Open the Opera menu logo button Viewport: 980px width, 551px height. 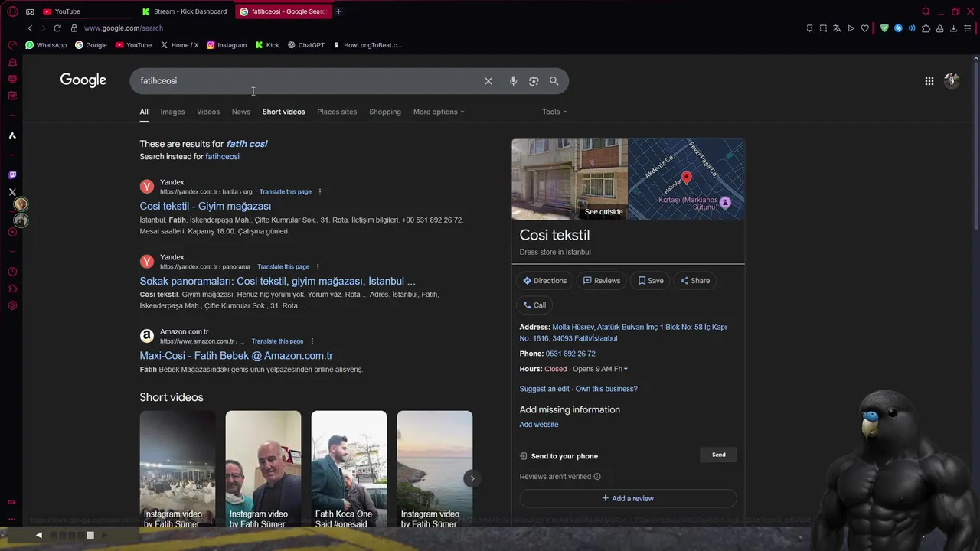12,11
